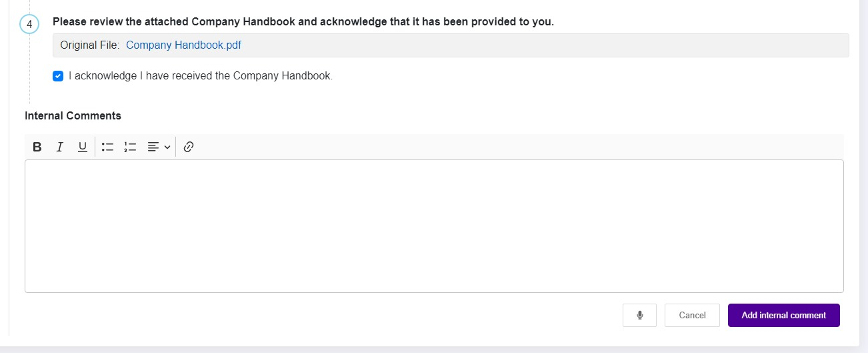Insert a numbered list
This screenshot has height=353, width=868.
pyautogui.click(x=130, y=147)
